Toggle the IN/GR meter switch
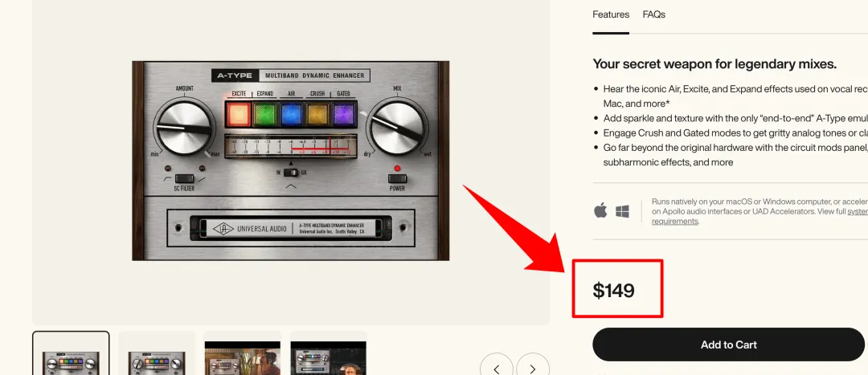868x375 pixels. (291, 173)
